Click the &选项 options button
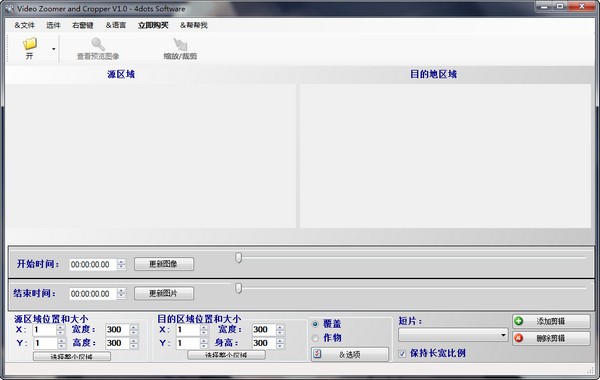 click(350, 355)
